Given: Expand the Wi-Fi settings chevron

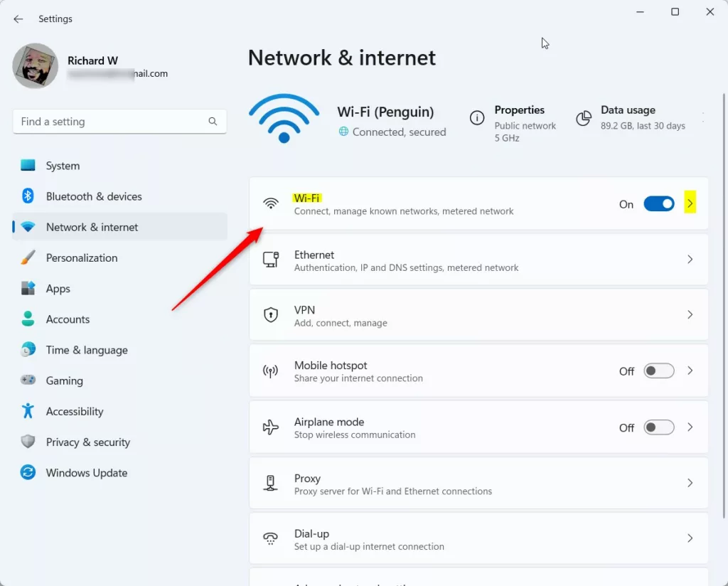Looking at the screenshot, I should [690, 204].
